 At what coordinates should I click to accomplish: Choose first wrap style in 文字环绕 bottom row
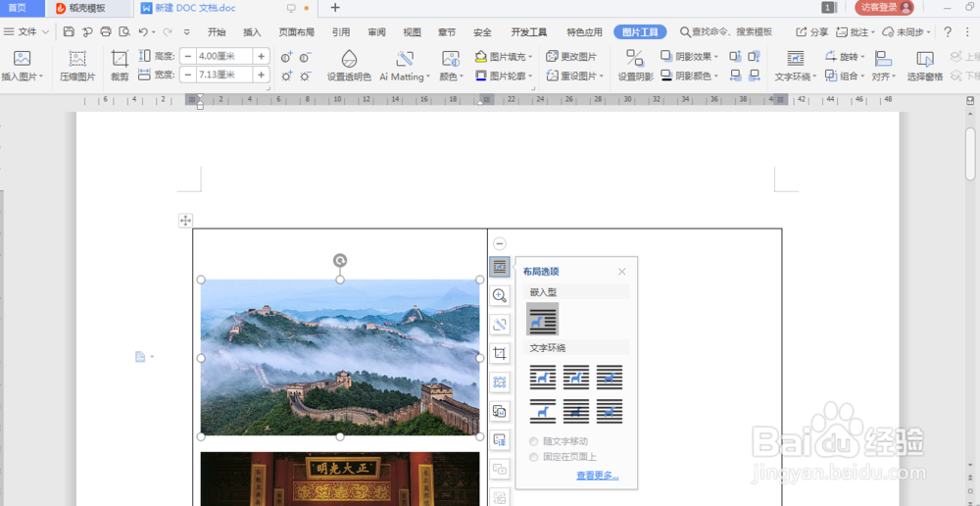[x=543, y=411]
